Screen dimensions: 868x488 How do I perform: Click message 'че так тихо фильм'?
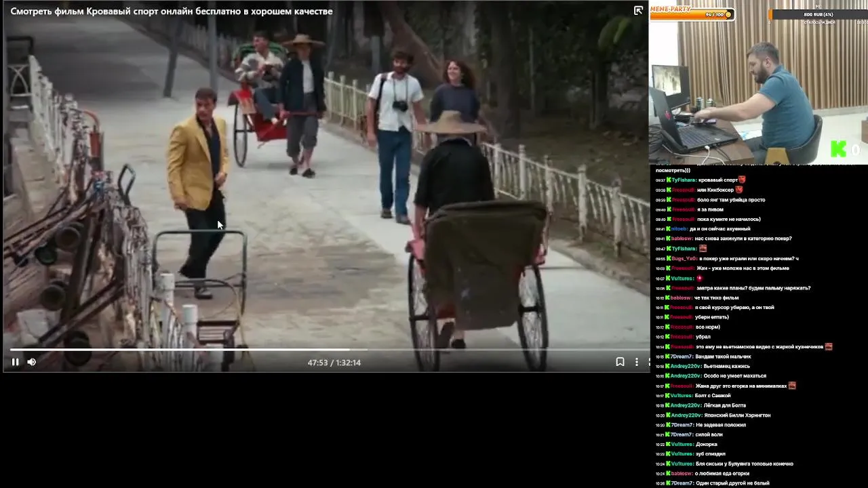[x=716, y=298]
